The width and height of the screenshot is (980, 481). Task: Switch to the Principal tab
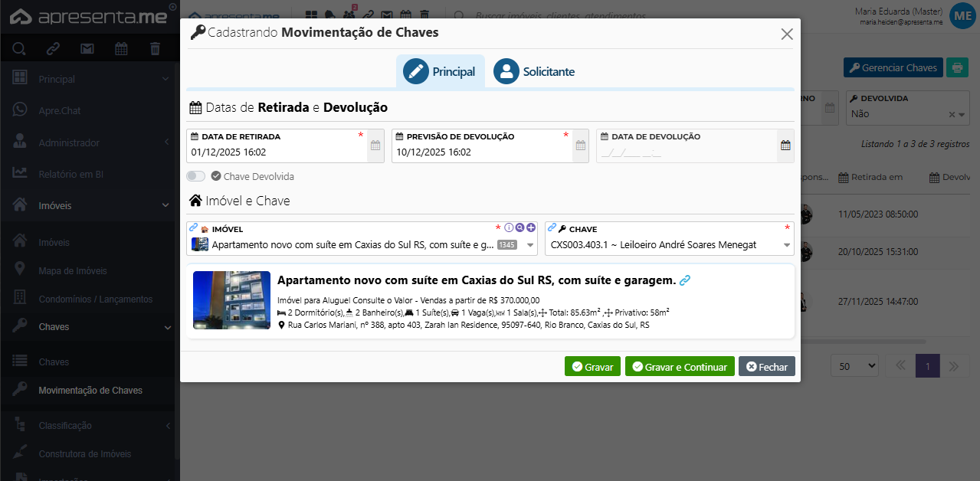[x=440, y=71]
